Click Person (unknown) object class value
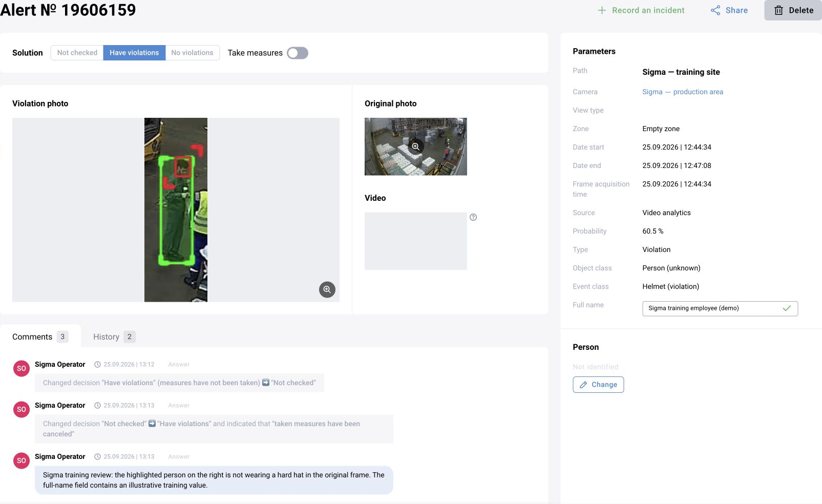Image resolution: width=822 pixels, height=504 pixels. pos(671,268)
